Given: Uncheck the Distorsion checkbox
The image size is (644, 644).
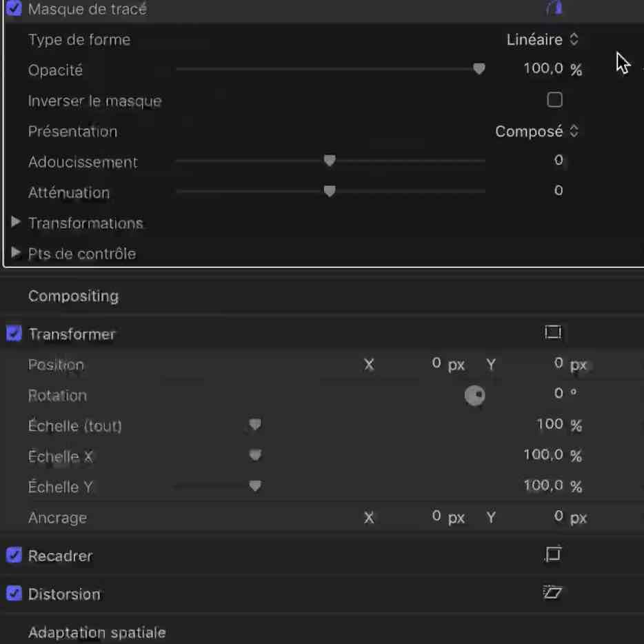Looking at the screenshot, I should [x=14, y=594].
